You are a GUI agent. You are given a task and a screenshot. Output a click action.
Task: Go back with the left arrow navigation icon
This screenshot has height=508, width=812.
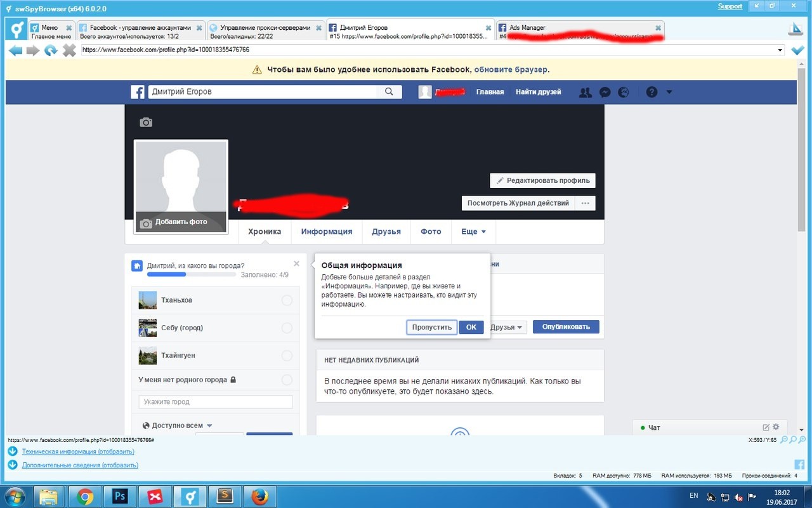click(15, 50)
